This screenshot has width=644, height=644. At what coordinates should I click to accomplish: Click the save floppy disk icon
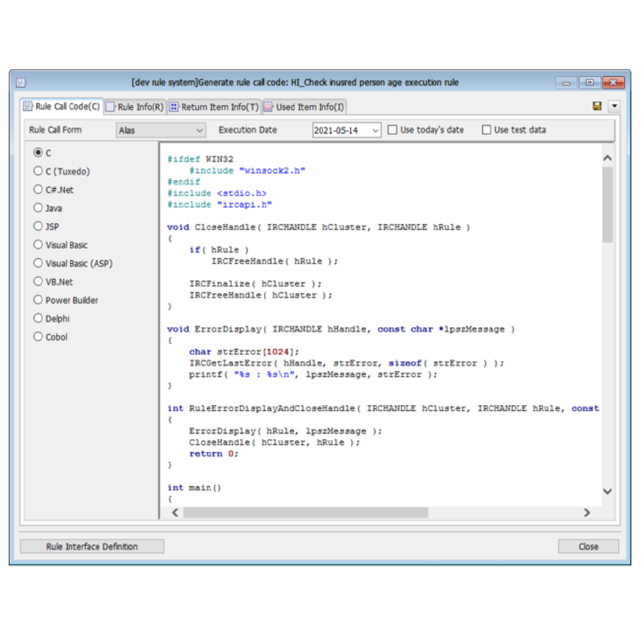click(x=597, y=107)
